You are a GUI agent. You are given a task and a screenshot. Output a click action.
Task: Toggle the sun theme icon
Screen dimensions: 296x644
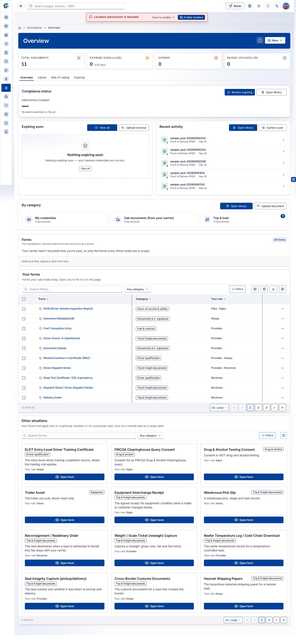click(259, 6)
